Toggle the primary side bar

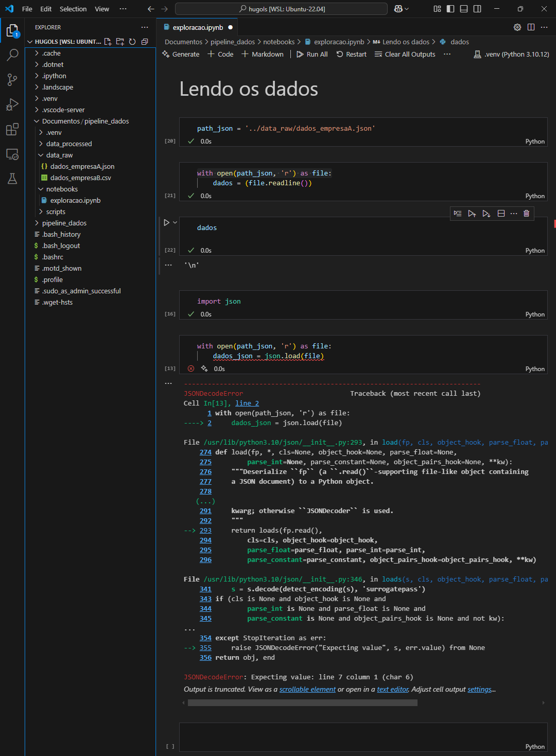point(450,9)
